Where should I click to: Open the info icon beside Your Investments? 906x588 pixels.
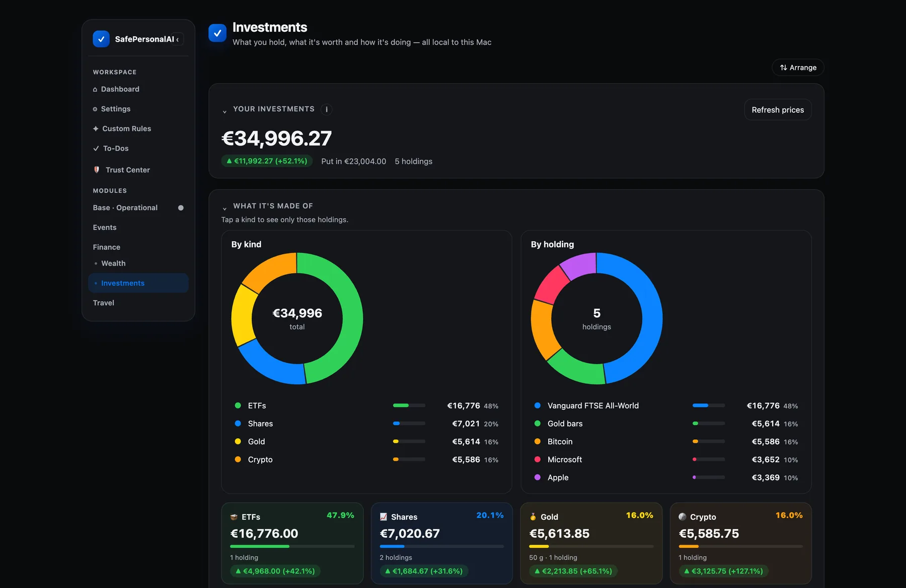(x=326, y=109)
